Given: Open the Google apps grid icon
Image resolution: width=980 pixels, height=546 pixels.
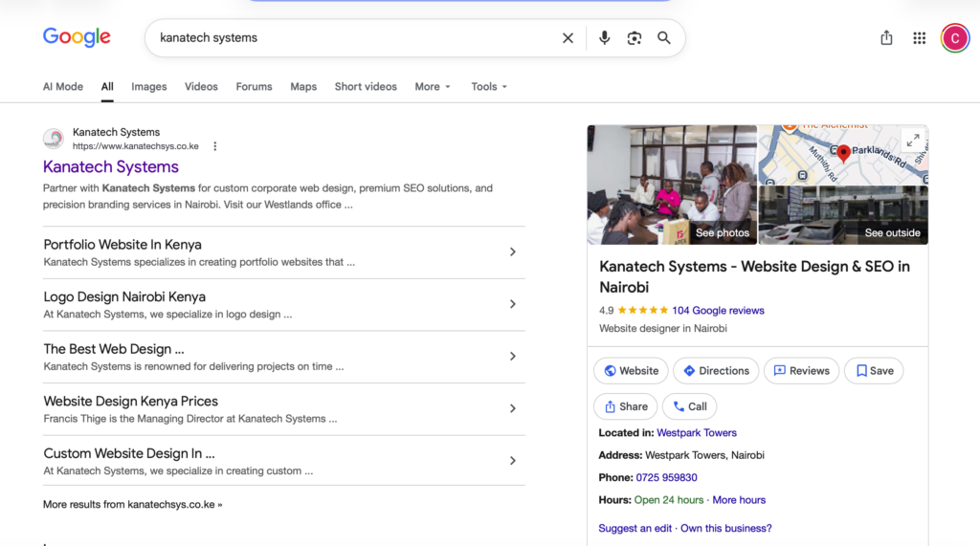Looking at the screenshot, I should click(919, 38).
